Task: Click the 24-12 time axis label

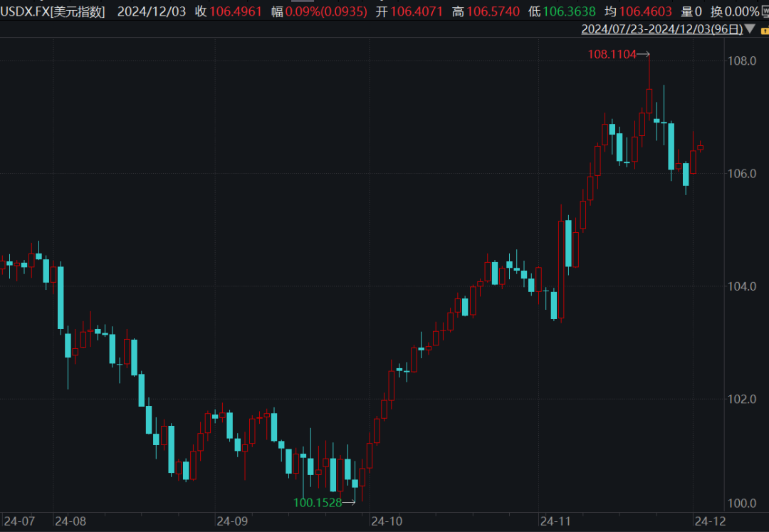Action: coord(710,521)
